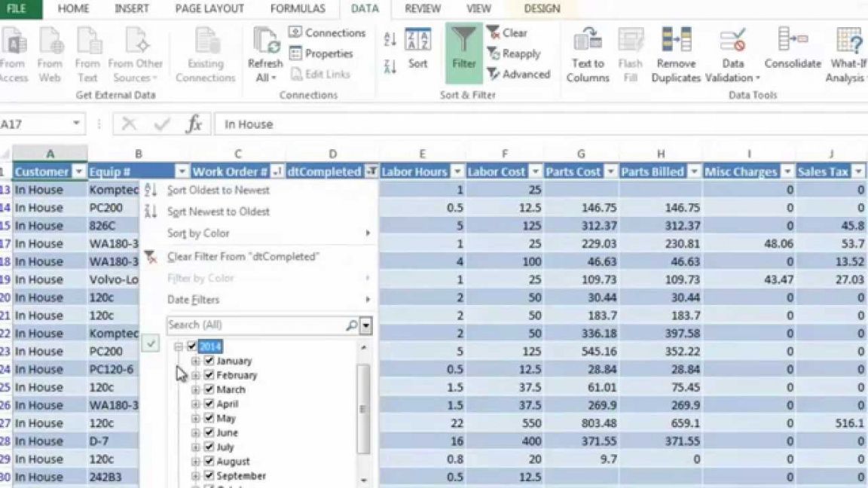Click the Advanced filter button
Screen dimensions: 868x488
(518, 74)
